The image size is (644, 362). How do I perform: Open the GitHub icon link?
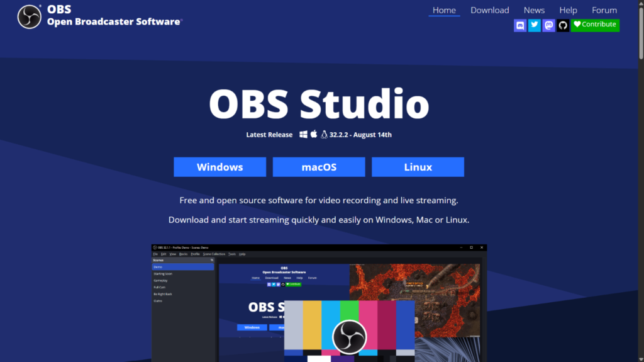(x=563, y=25)
